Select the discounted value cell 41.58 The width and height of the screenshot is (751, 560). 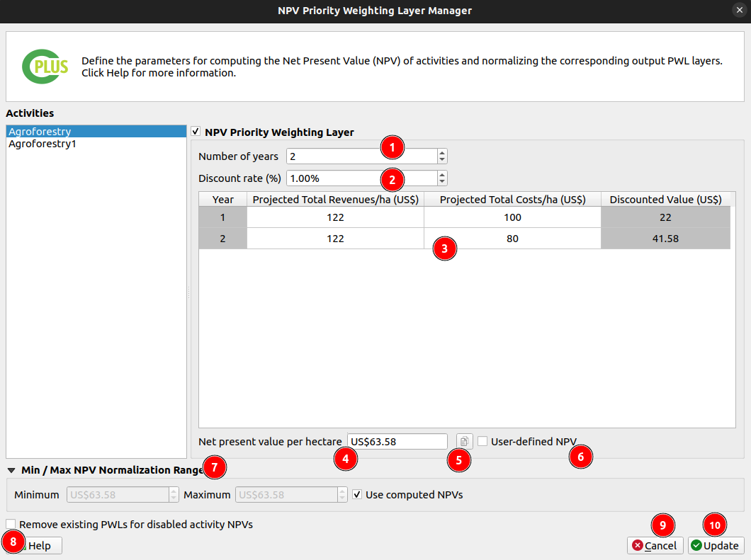tap(666, 239)
